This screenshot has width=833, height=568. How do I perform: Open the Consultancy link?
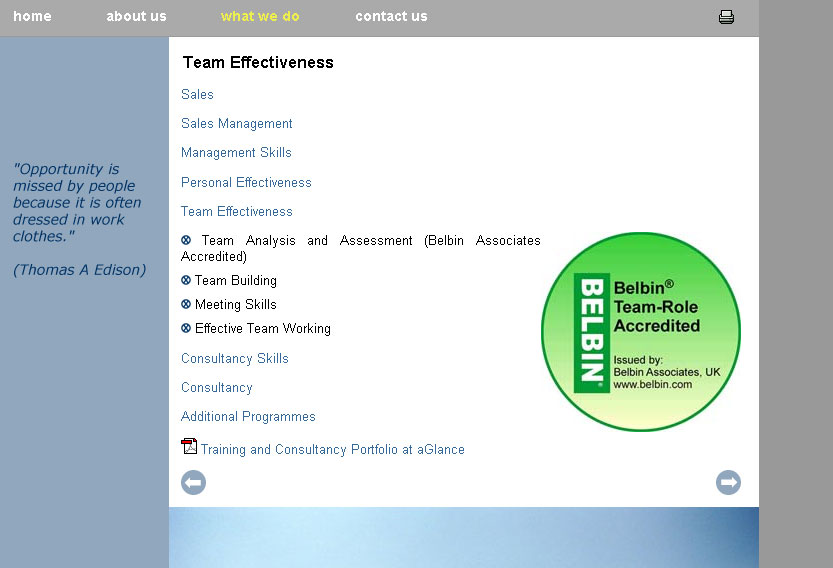click(x=217, y=388)
